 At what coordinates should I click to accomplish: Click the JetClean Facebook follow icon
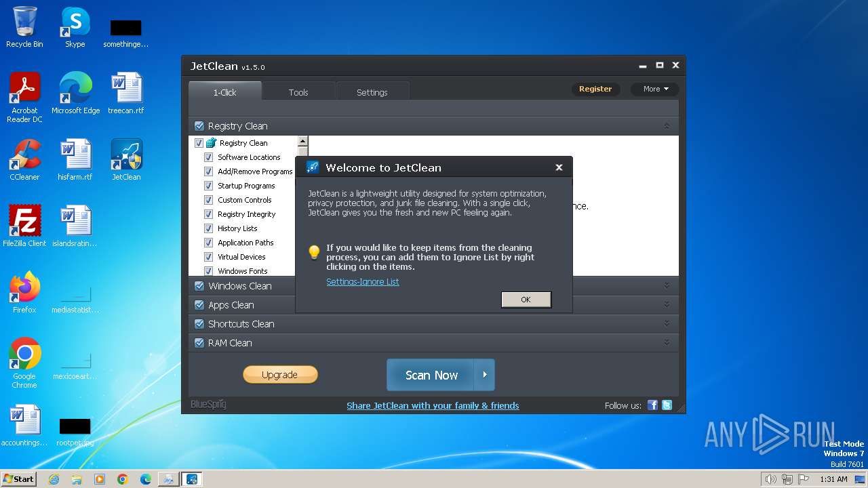pos(652,405)
